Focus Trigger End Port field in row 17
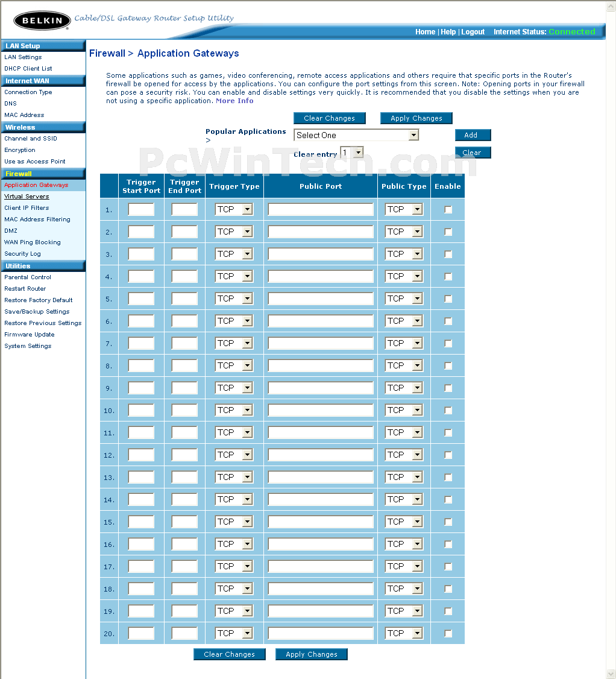 point(184,566)
